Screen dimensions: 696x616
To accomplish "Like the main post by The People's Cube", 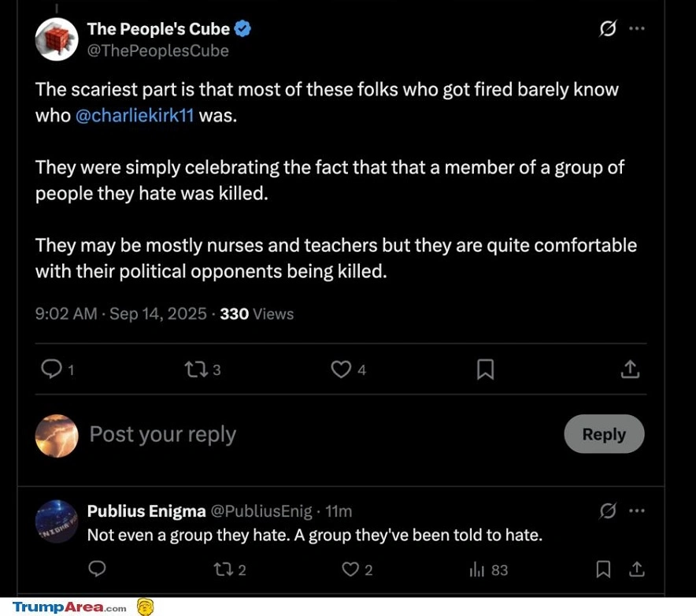I will (340, 369).
